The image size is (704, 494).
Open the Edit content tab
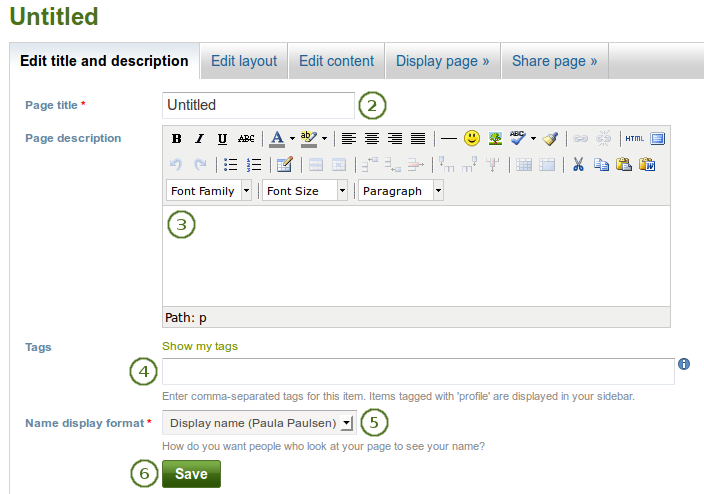(x=337, y=61)
